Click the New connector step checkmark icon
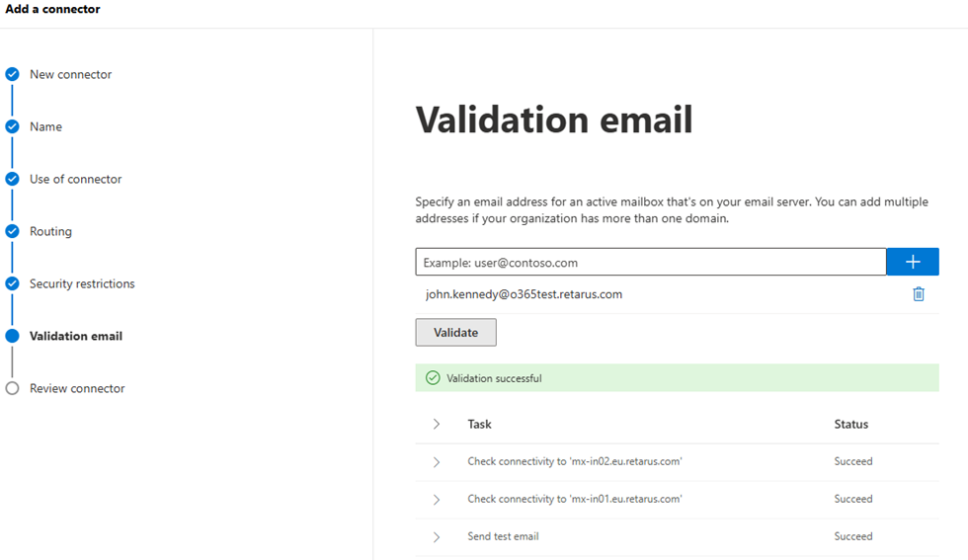The height and width of the screenshot is (560, 968). point(12,74)
